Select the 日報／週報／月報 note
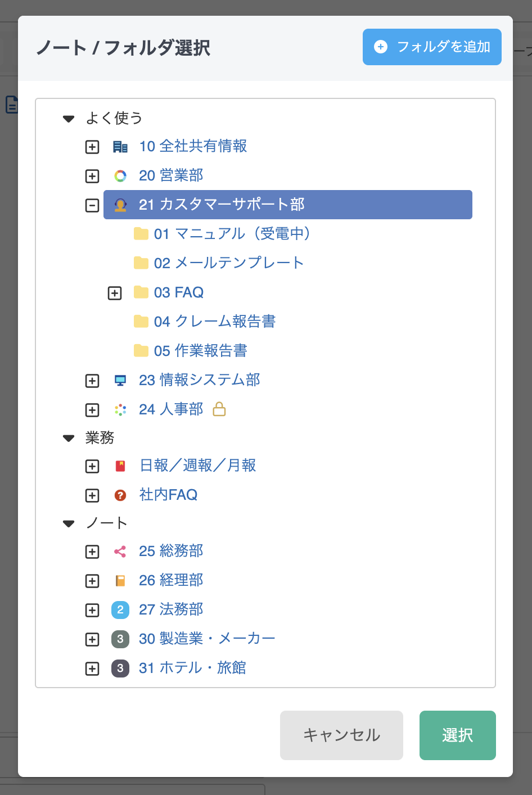This screenshot has width=532, height=795. tap(198, 466)
